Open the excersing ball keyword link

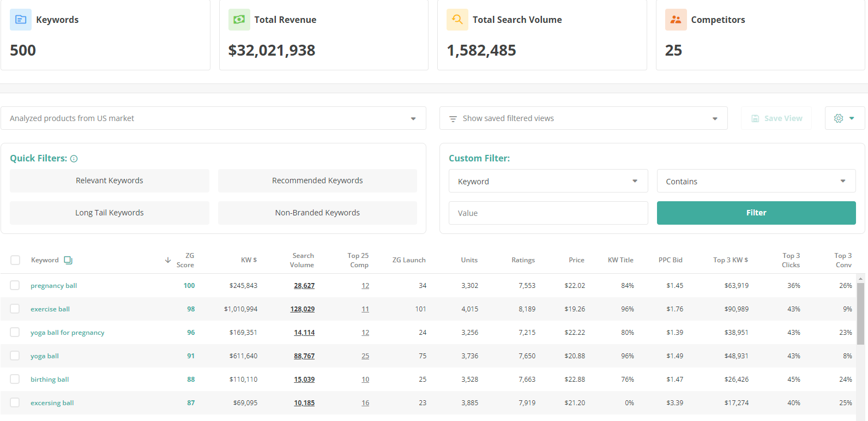click(52, 403)
